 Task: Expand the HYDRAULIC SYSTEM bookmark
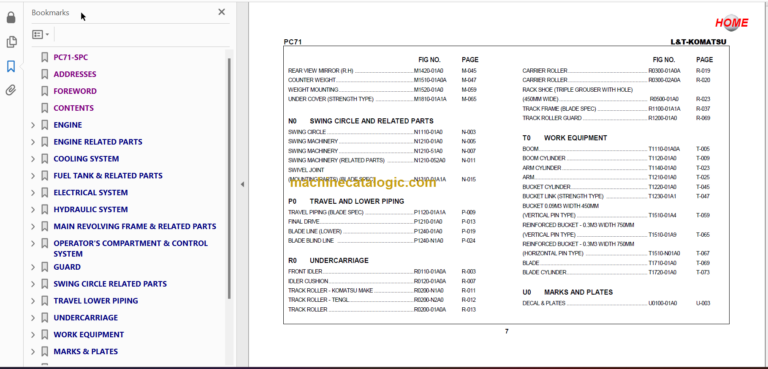tap(33, 210)
